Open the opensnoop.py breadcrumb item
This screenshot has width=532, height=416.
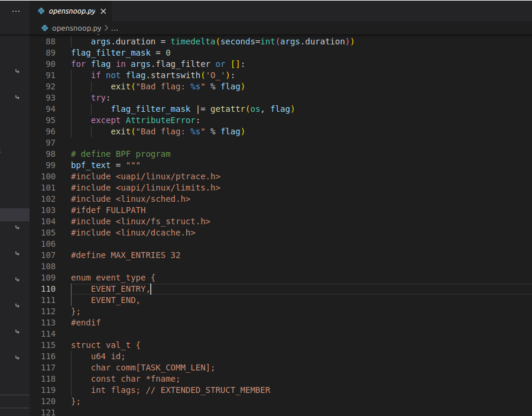tap(76, 28)
